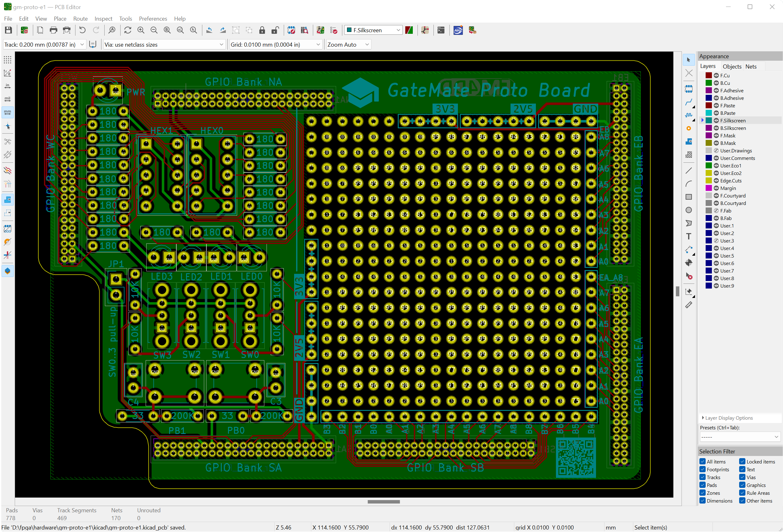Click the F.Cu red color swatch

pos(708,75)
